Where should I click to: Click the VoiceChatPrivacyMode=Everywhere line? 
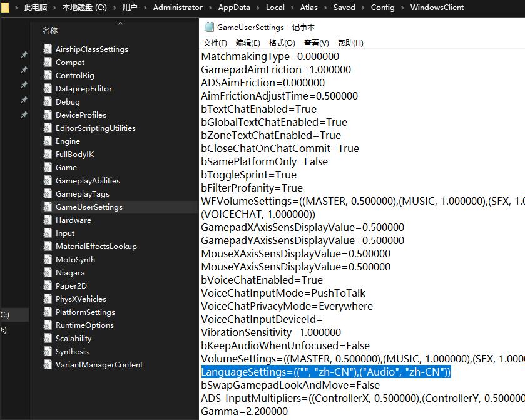287,306
